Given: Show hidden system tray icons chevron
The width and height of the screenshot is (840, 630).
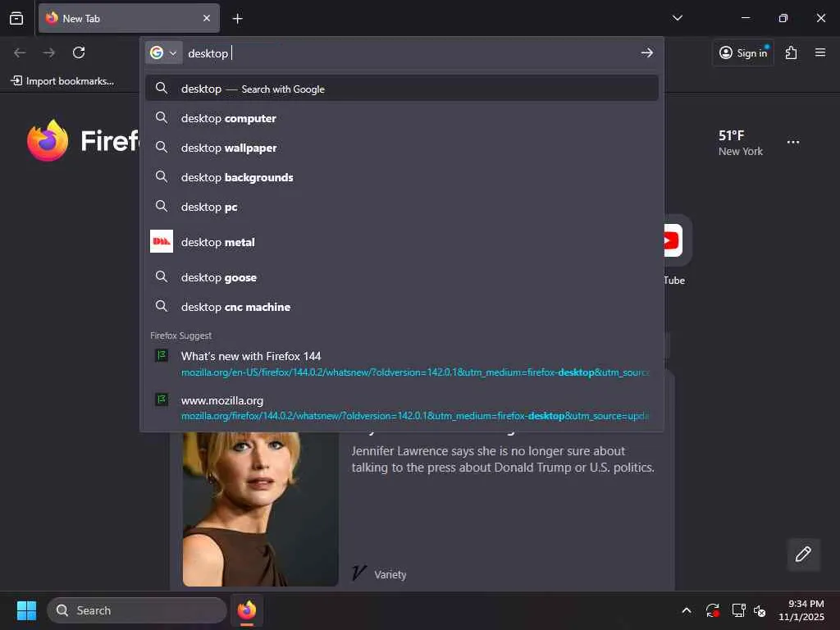Looking at the screenshot, I should tap(687, 610).
